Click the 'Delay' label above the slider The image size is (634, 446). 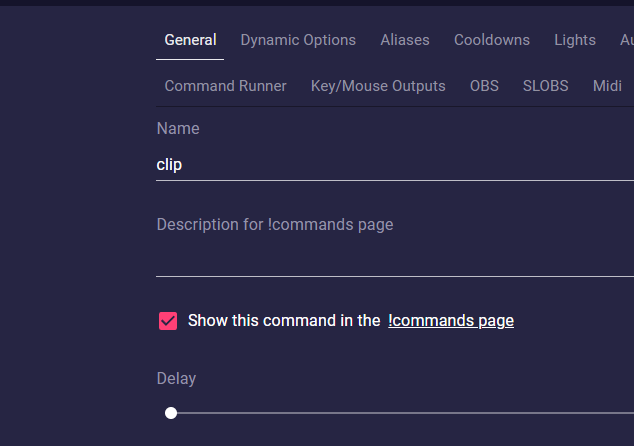[176, 379]
